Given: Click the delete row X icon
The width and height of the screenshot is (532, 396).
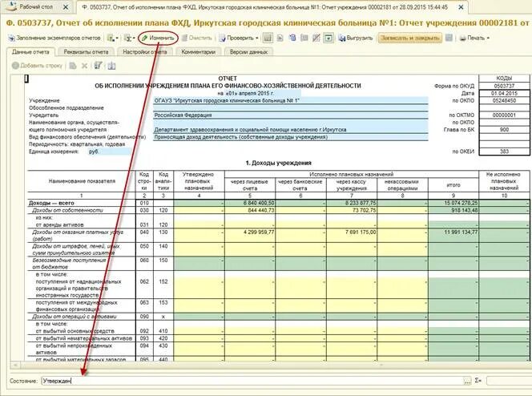Looking at the screenshot, I should [x=84, y=66].
